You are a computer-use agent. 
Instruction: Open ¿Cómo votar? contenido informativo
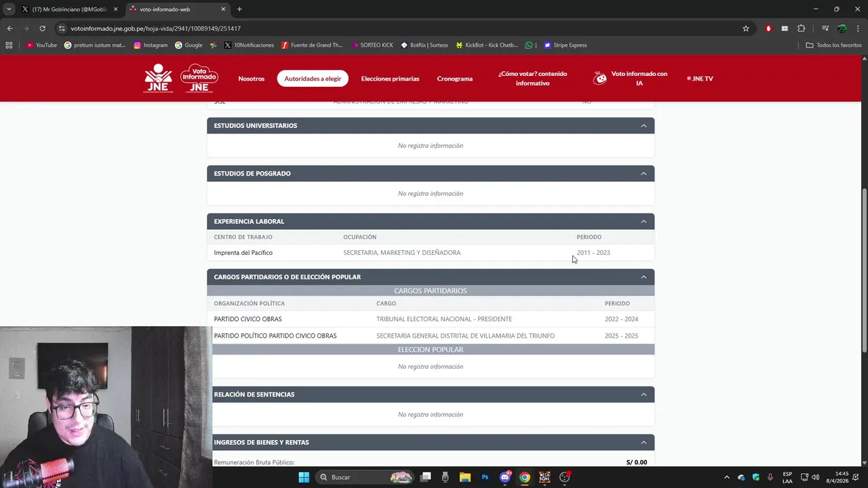pyautogui.click(x=532, y=78)
